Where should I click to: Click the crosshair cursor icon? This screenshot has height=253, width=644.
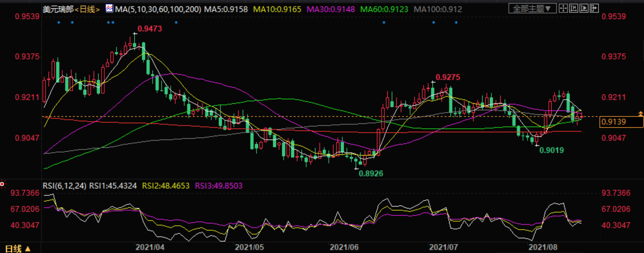coord(563,8)
